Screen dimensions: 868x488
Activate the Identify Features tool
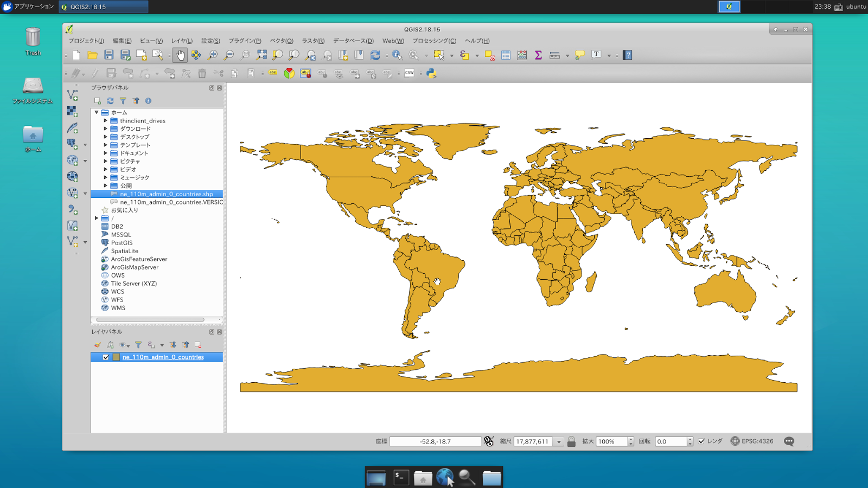click(x=397, y=55)
